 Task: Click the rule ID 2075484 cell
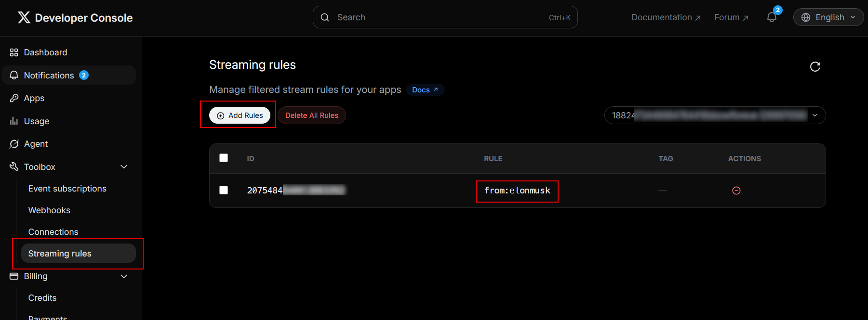[x=296, y=191]
